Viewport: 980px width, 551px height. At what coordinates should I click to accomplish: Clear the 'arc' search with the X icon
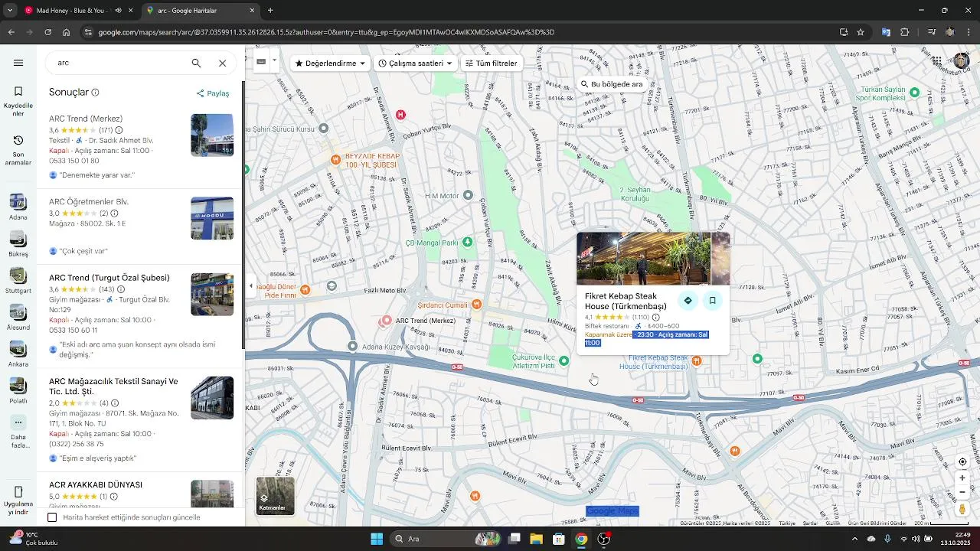pyautogui.click(x=222, y=63)
